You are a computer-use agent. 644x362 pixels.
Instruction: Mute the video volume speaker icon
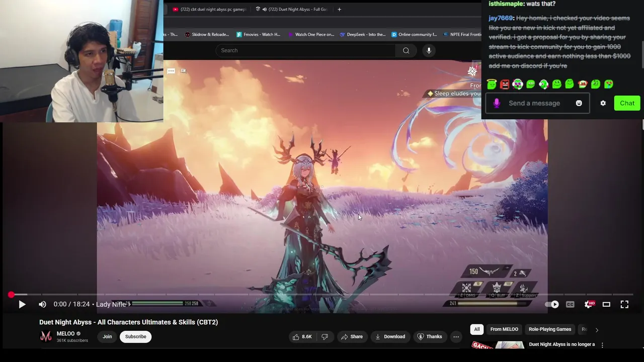42,304
